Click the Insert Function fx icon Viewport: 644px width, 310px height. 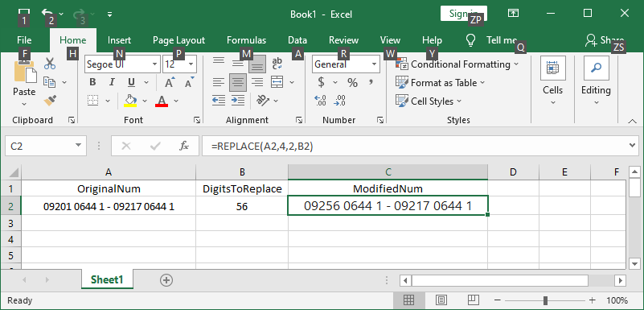(184, 146)
